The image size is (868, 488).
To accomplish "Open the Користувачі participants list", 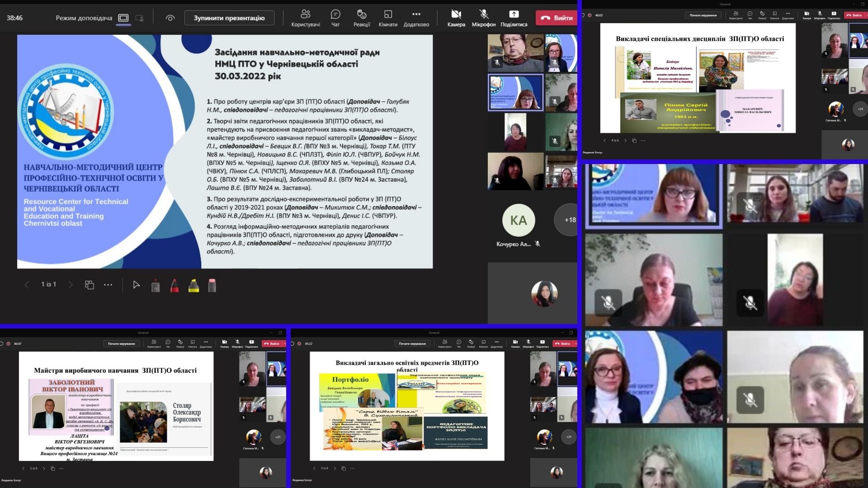I will [306, 18].
